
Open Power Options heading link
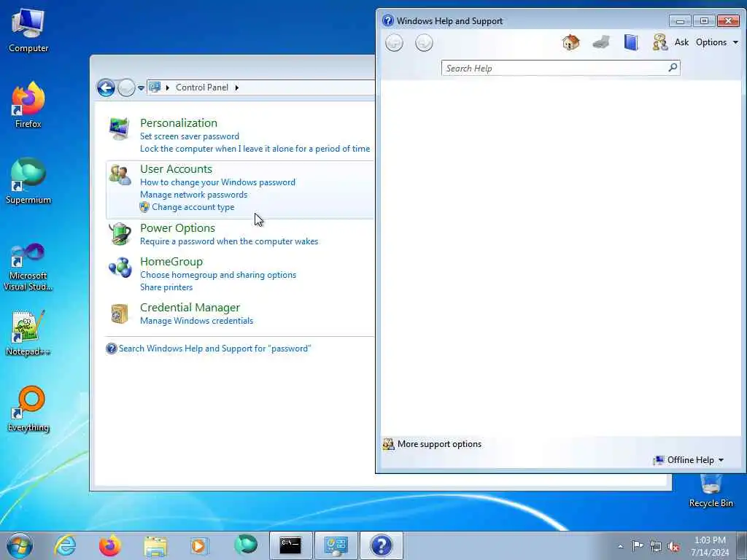click(178, 228)
